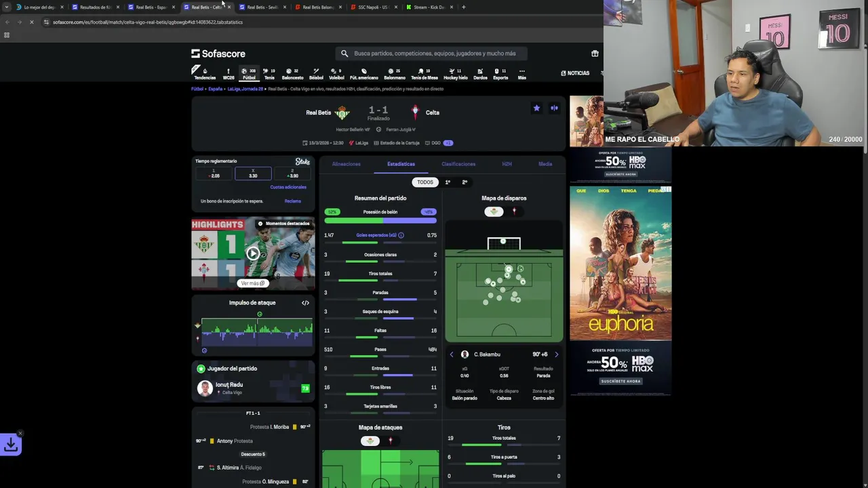The image size is (868, 488).
Task: Open the Celta team crest
Action: coord(415,113)
